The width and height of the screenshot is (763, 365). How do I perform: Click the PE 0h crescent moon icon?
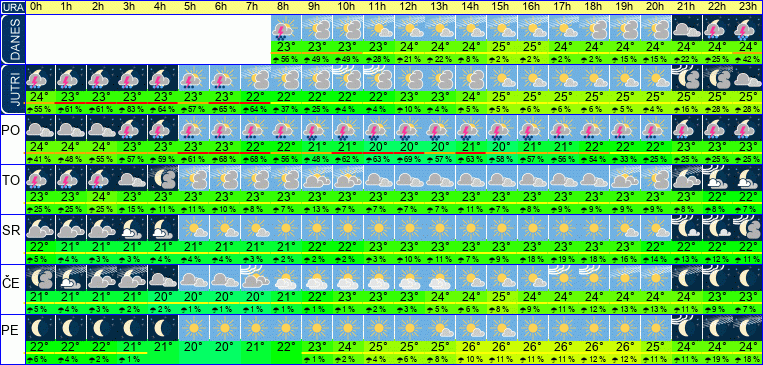click(x=39, y=328)
